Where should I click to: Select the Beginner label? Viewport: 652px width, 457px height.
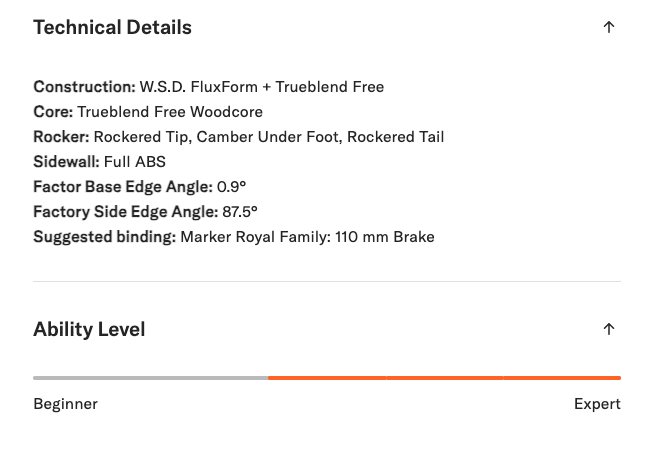(65, 404)
